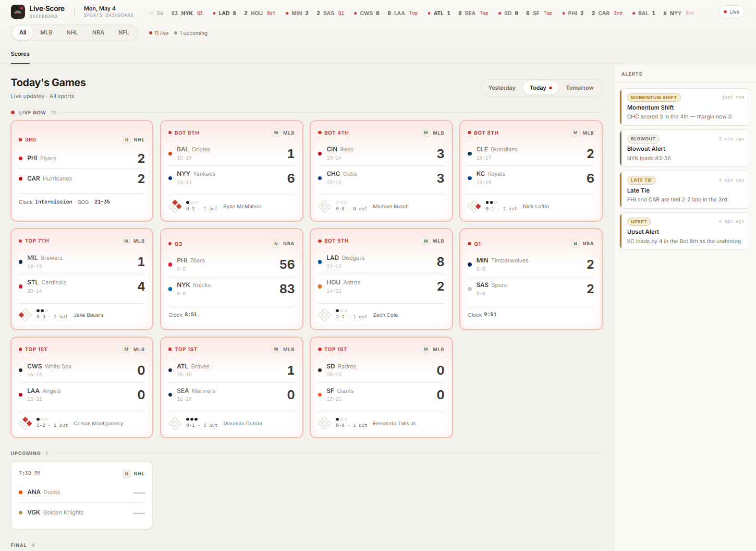This screenshot has width=756, height=551.
Task: Click NHL league badge on PHI Flyers card
Action: click(134, 140)
